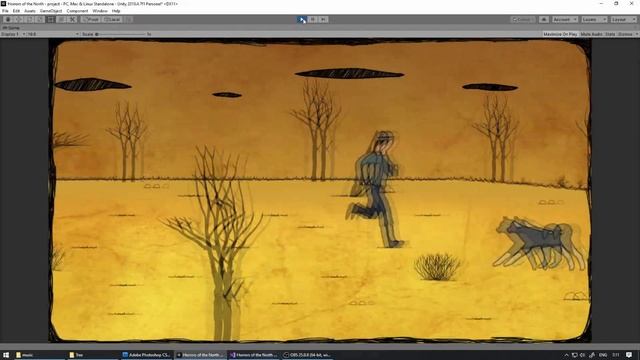This screenshot has width=640, height=360.
Task: Select the Hand tool in Unity toolbar
Action: point(8,19)
